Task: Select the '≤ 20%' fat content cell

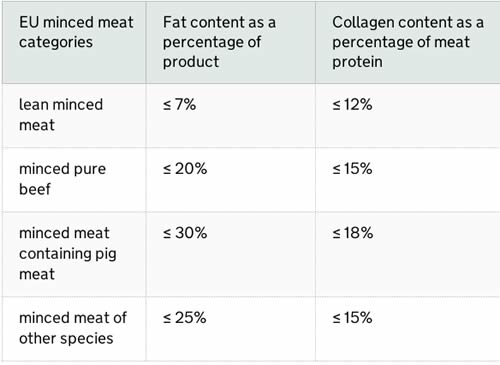Action: pyautogui.click(x=185, y=169)
